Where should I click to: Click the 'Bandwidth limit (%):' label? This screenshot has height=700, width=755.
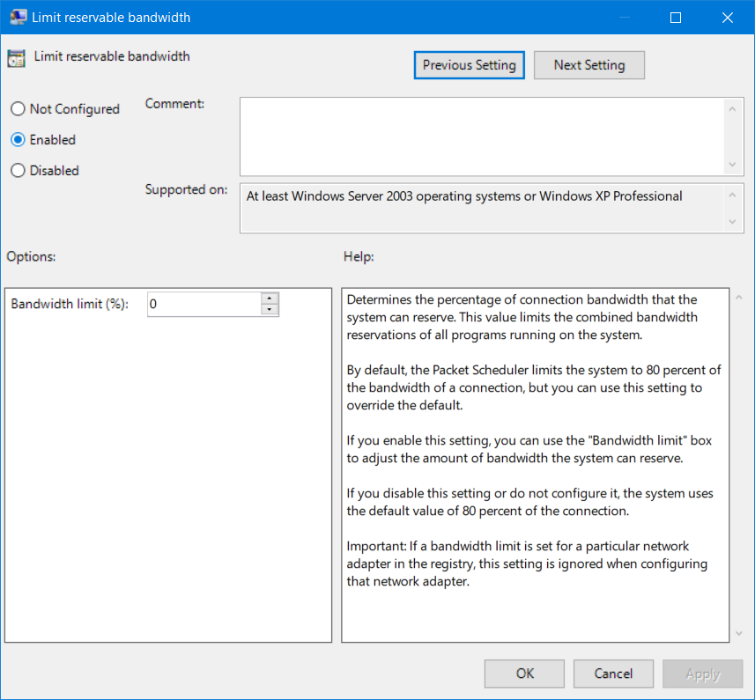tap(70, 304)
